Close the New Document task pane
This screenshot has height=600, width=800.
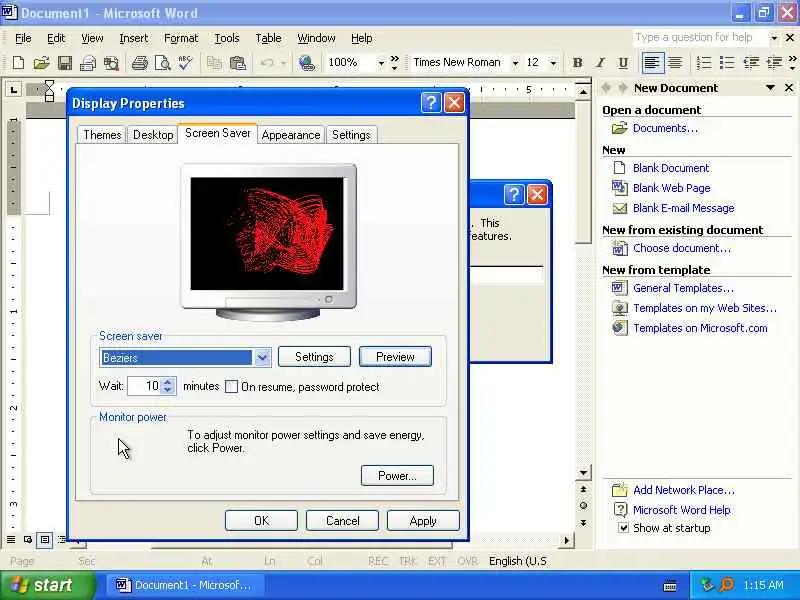(x=789, y=88)
